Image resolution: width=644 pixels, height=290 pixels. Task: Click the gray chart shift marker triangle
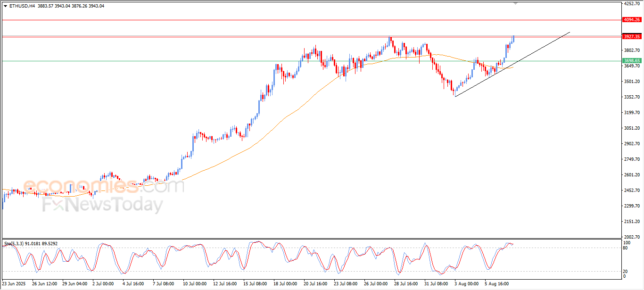point(516,3)
